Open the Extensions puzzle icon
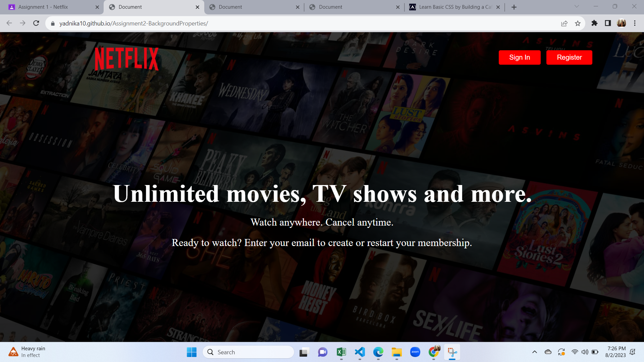 [x=594, y=23]
